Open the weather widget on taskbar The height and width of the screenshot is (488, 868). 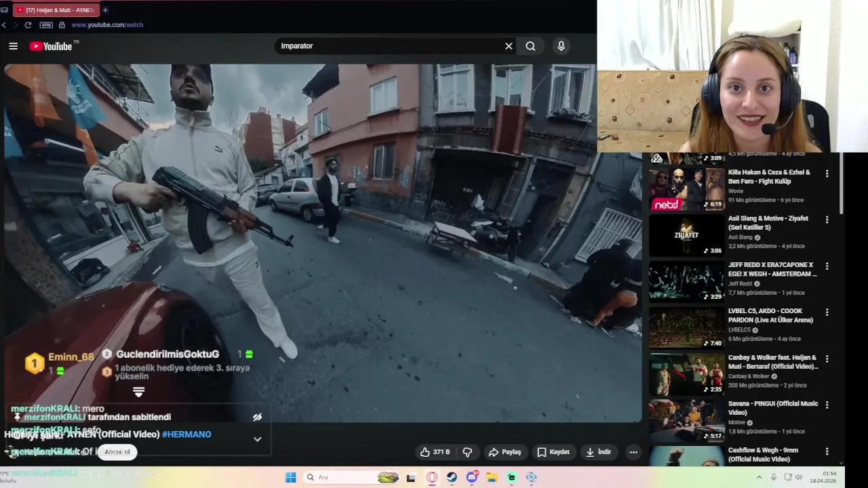coord(9,477)
